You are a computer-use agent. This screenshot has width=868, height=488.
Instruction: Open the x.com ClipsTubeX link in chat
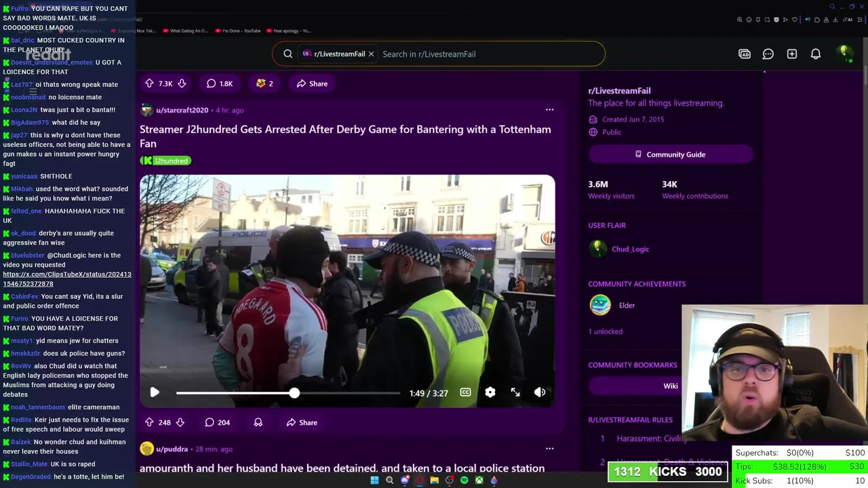point(67,279)
